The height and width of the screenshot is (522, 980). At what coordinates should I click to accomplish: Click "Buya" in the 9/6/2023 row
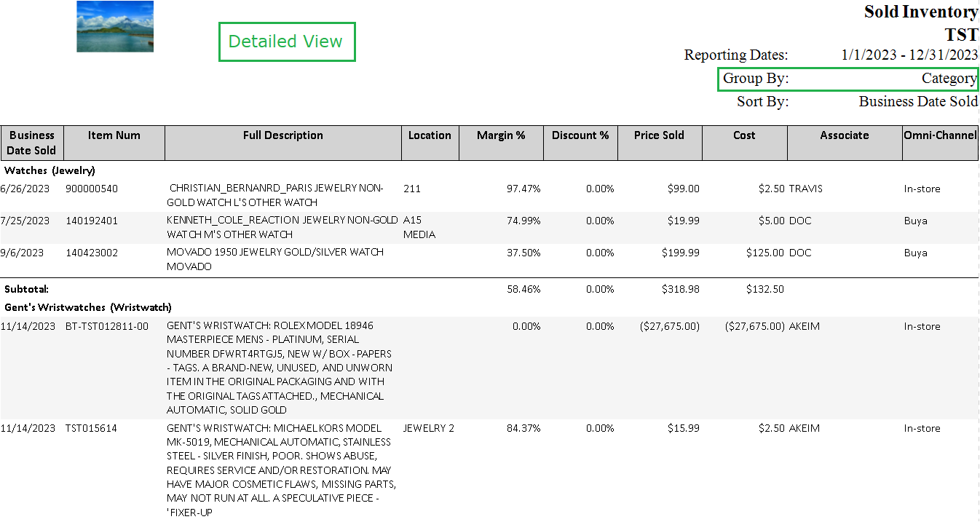(x=916, y=253)
